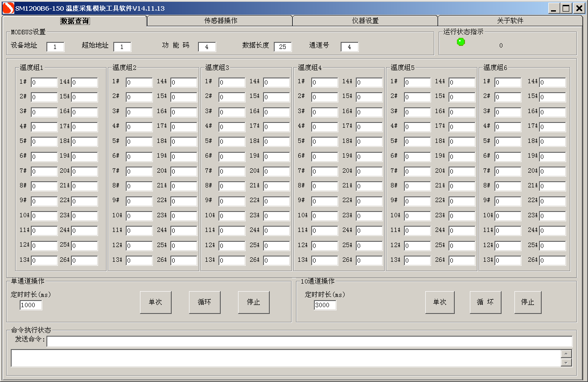Click 温度组6 channel 14# field
The width and height of the screenshot is (588, 382).
tap(552, 82)
